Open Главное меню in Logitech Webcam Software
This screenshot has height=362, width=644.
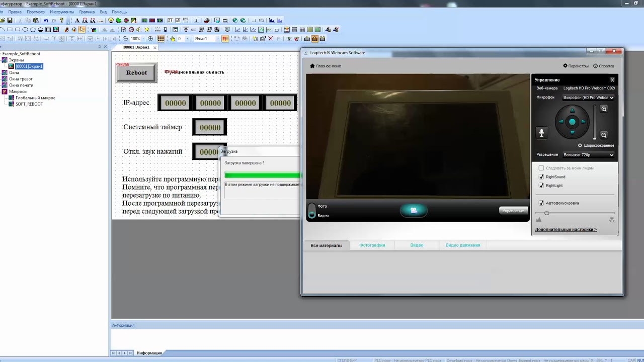click(326, 66)
